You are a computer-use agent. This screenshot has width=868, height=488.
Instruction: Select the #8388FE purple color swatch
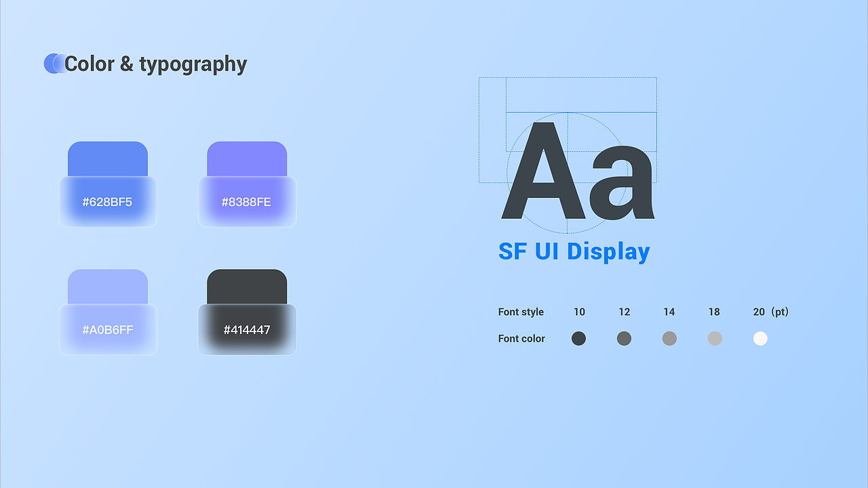click(247, 184)
